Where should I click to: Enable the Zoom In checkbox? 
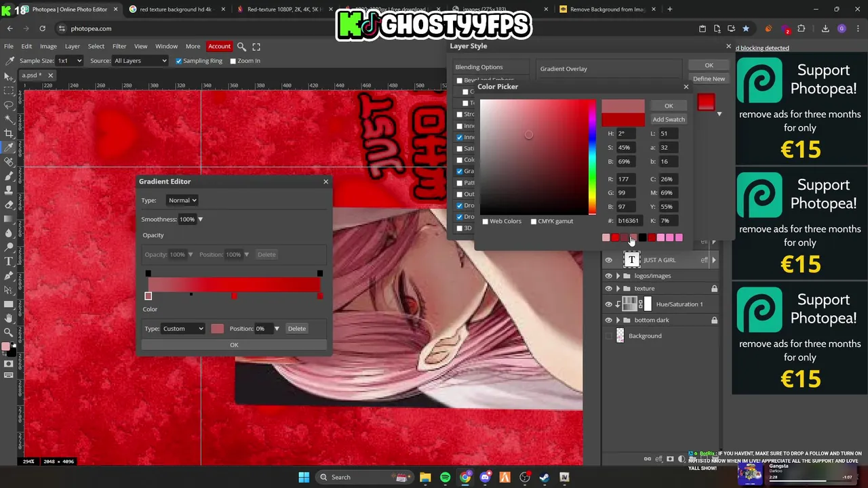(x=233, y=61)
